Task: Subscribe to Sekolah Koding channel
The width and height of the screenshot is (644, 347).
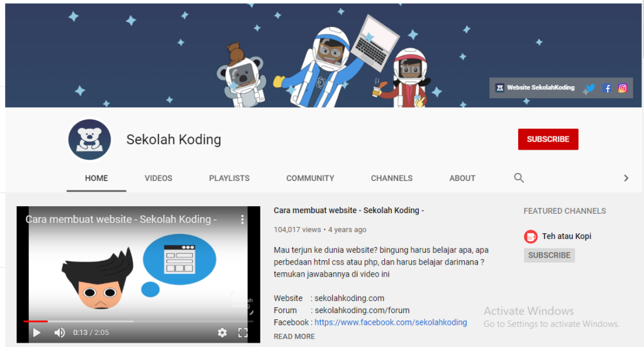Action: point(548,139)
